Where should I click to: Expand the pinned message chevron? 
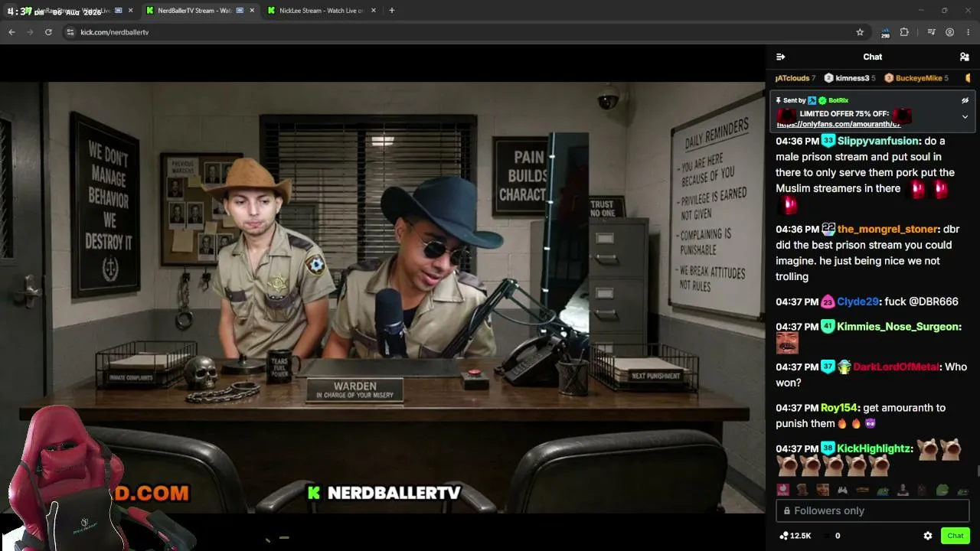coord(965,117)
